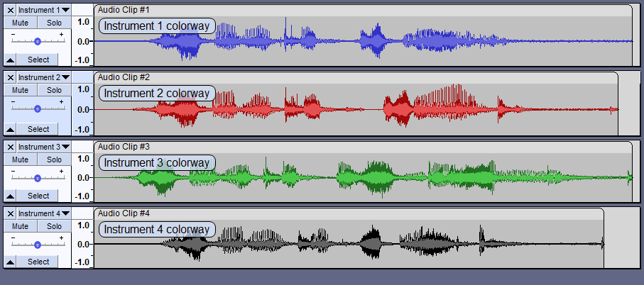This screenshot has width=644, height=285.
Task: Click the Instrument 2 vertical amplitude scale
Action: 82,109
